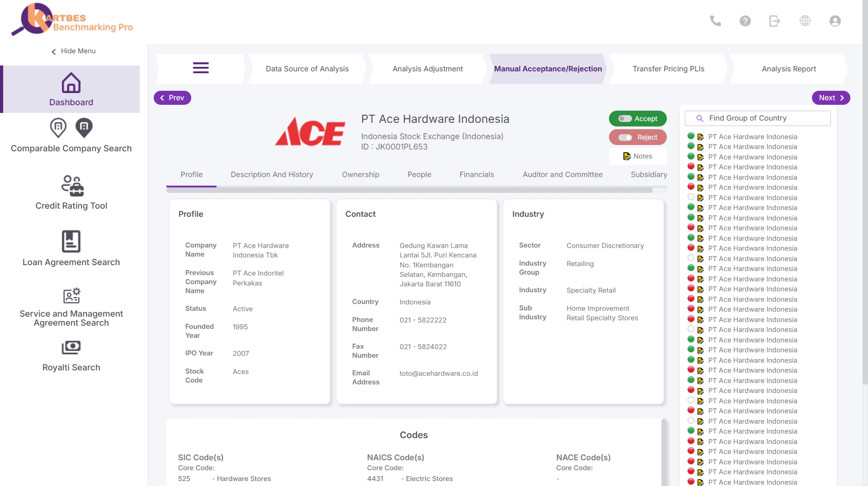Viewport: 868px width, 486px height.
Task: Open the Loan Agreement Search icon
Action: coord(71,241)
